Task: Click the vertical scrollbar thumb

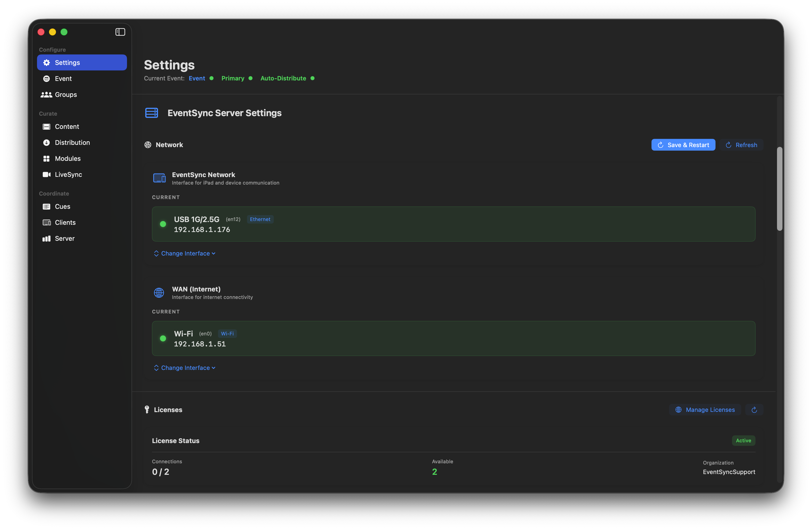Action: point(779,189)
